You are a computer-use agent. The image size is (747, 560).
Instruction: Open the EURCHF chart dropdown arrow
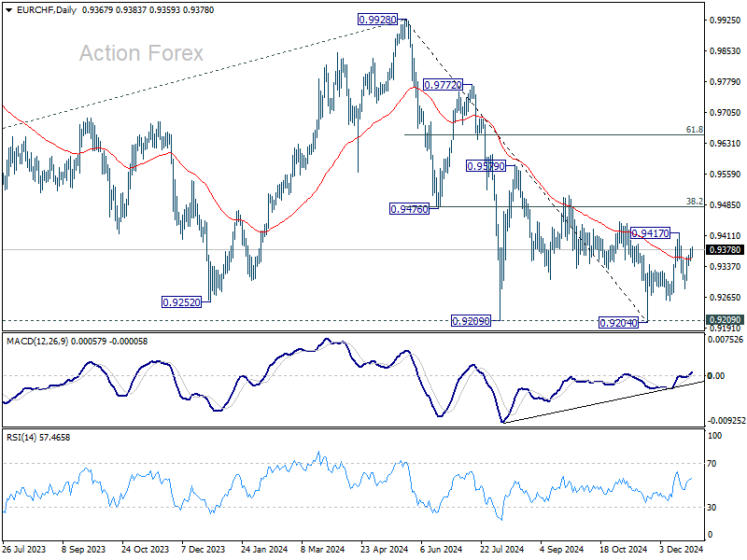click(8, 10)
